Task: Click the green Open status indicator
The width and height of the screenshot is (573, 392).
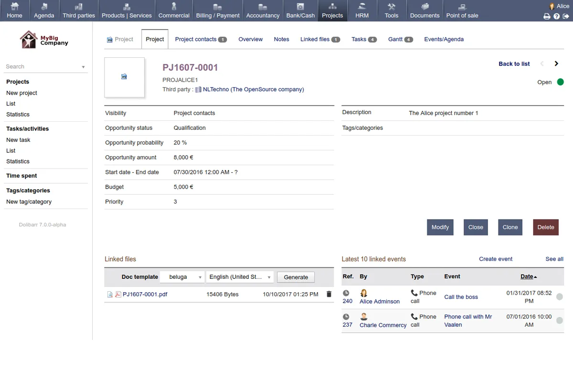Action: tap(560, 82)
